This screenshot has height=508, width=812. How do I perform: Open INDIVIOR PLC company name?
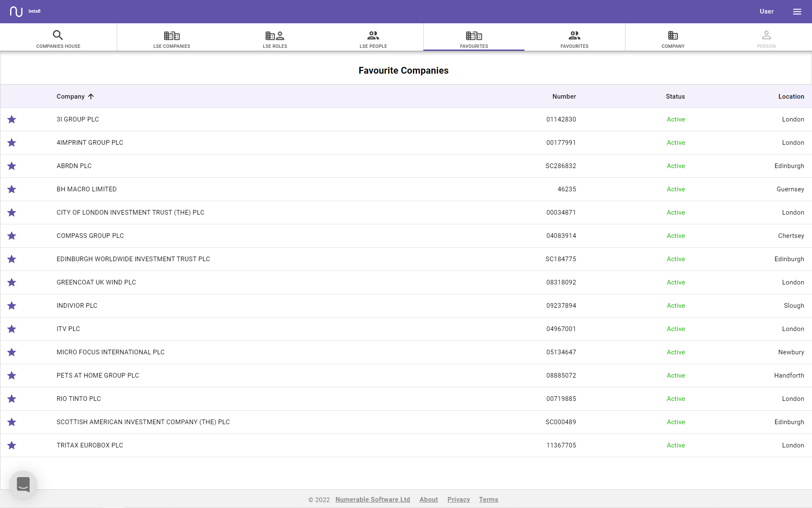coord(77,306)
